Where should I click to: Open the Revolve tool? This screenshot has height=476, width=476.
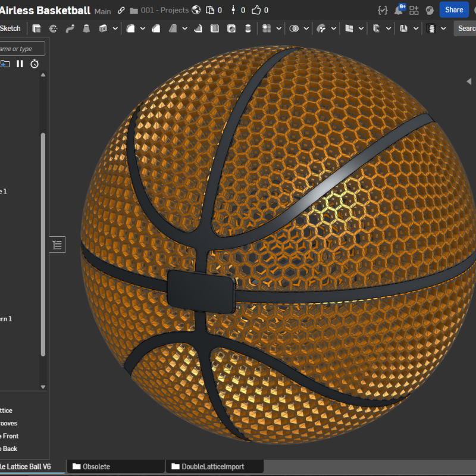[x=52, y=28]
